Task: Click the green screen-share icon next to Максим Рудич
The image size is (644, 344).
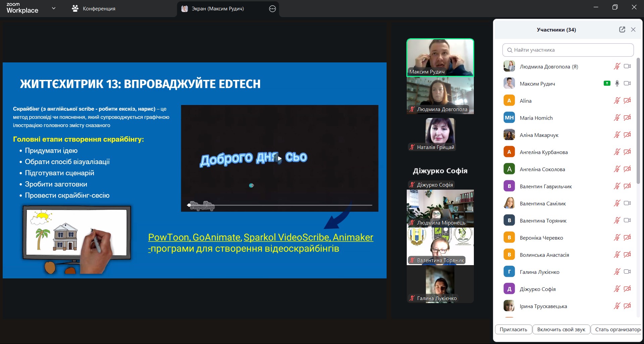Action: 607,83
